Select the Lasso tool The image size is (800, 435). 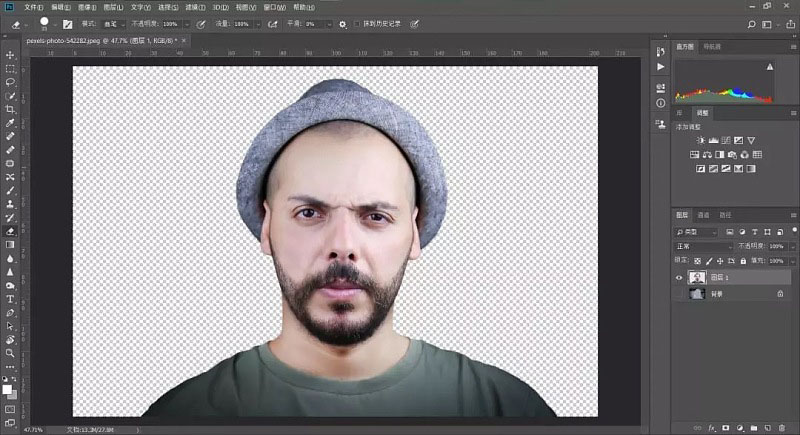click(10, 82)
